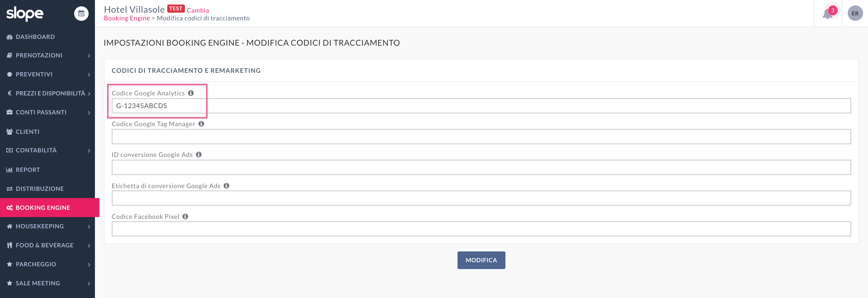Open the Report section in sidebar

(x=28, y=170)
